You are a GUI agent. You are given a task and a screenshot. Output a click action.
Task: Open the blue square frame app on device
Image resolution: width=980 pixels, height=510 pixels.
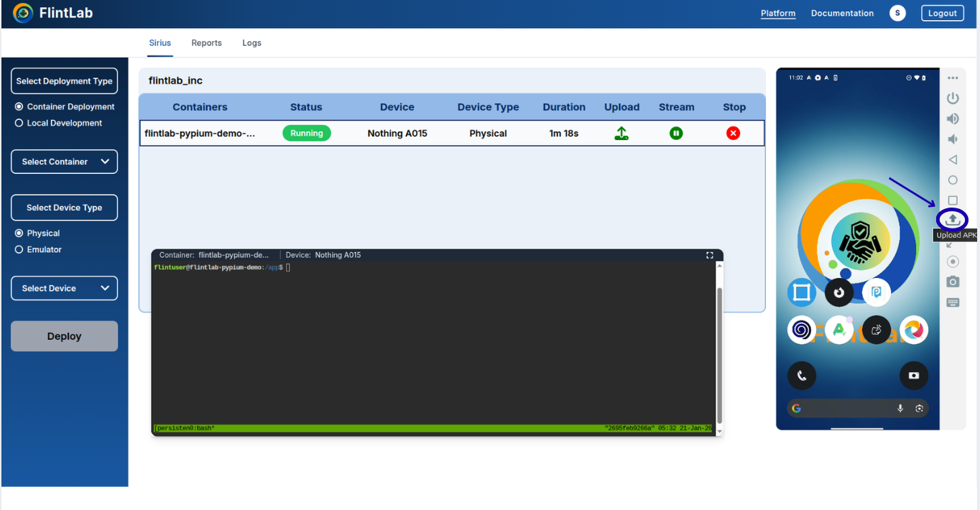802,292
